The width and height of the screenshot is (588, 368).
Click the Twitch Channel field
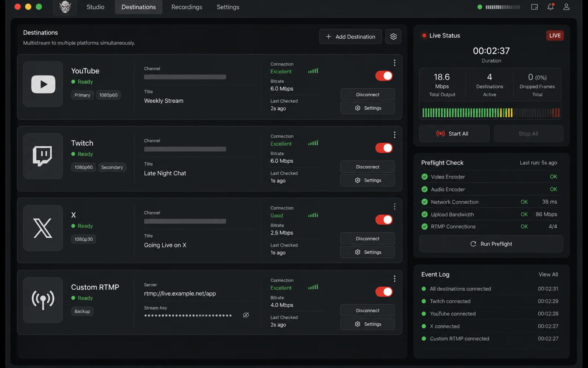click(x=185, y=149)
